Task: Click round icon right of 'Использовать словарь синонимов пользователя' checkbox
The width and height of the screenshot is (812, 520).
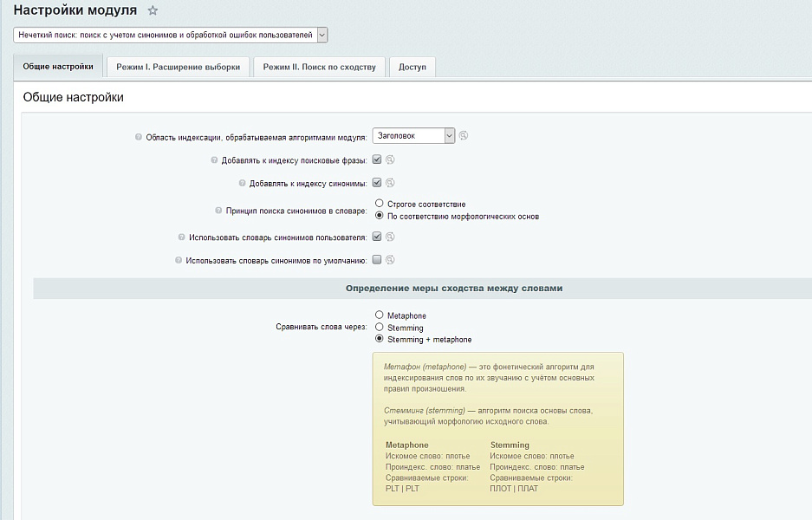Action: [390, 236]
